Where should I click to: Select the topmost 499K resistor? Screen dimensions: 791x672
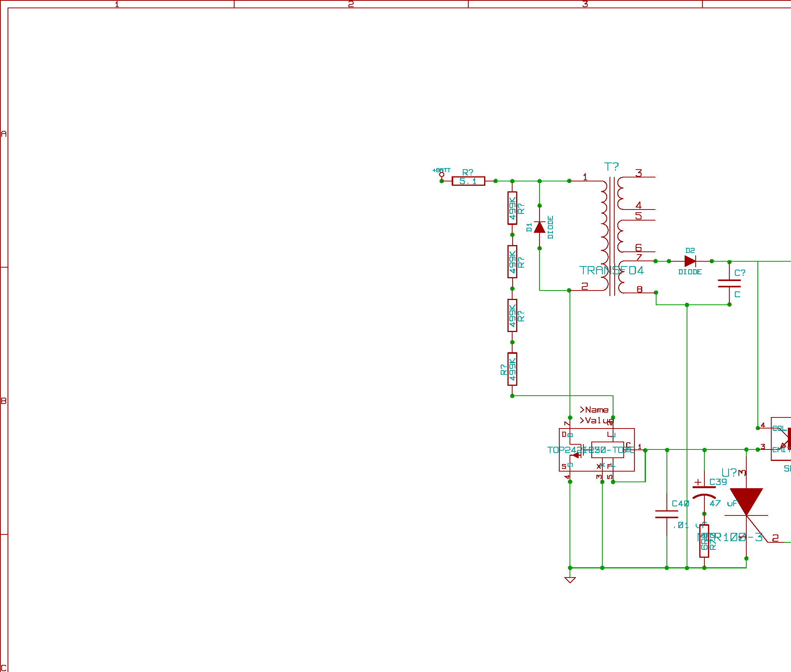click(x=512, y=208)
